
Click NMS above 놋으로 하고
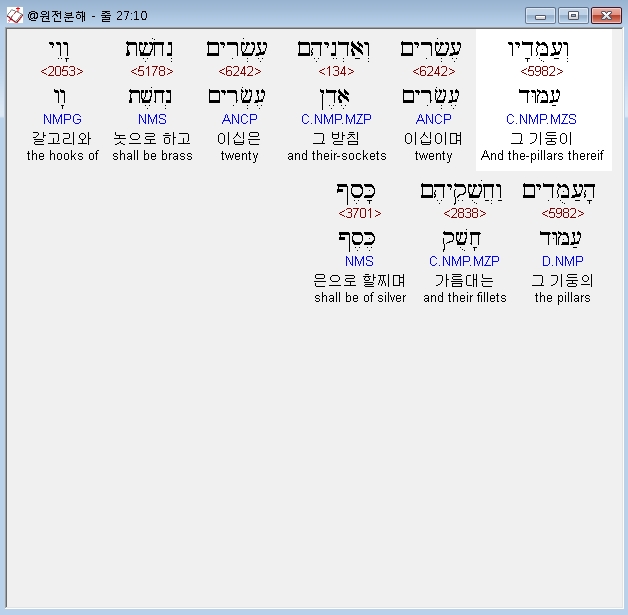pos(152,119)
